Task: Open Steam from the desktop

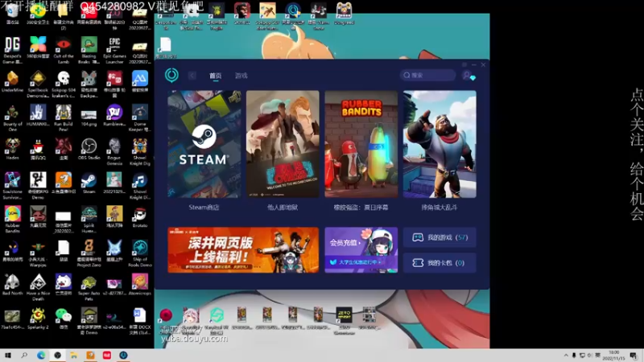Action: (x=89, y=183)
